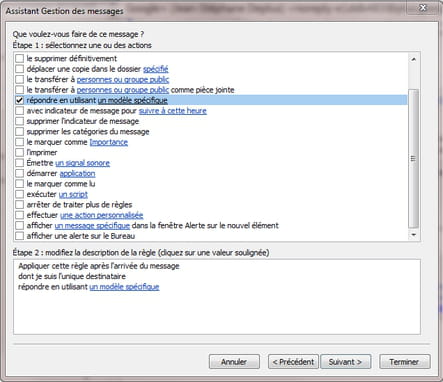This screenshot has height=382, width=443.
Task: Click 'une action personnalisée' link
Action: [x=102, y=215]
